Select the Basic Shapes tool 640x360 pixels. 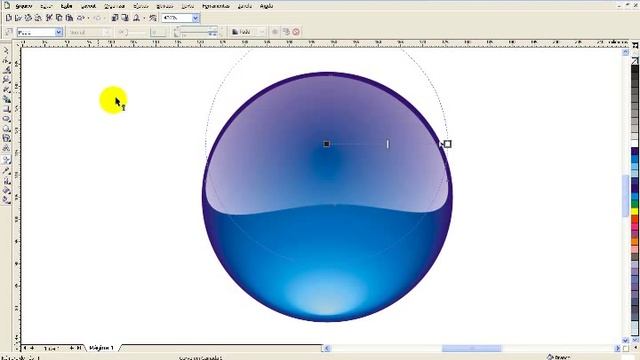(6, 138)
